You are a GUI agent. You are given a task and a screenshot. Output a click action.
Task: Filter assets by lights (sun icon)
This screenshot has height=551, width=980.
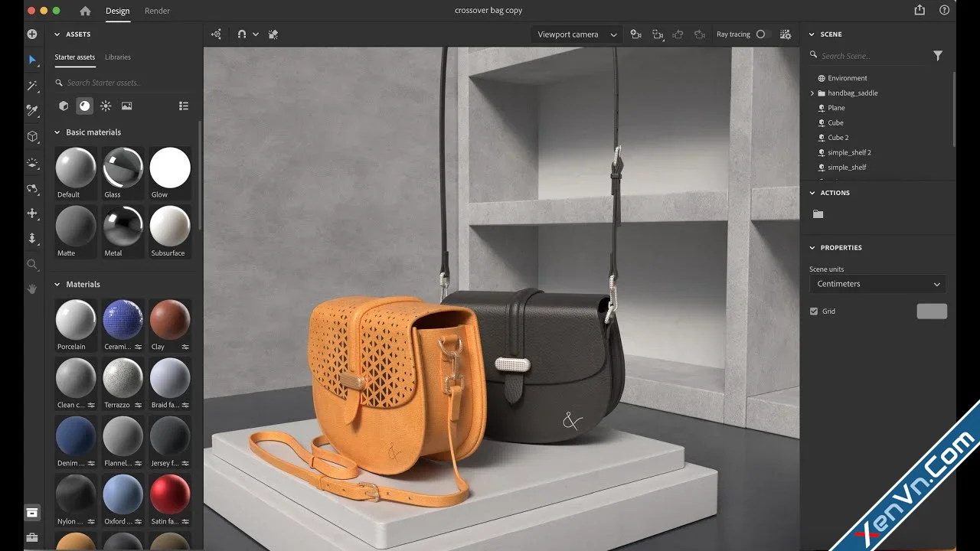(106, 106)
